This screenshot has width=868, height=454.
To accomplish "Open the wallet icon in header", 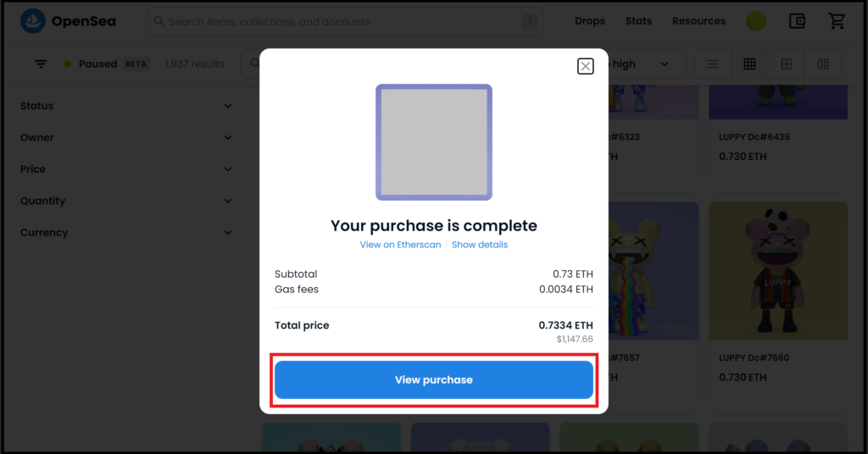I will [x=797, y=21].
